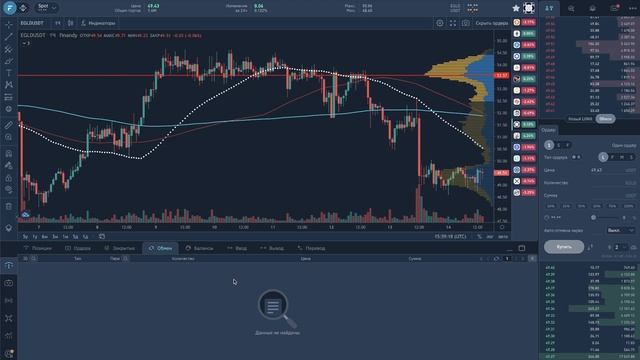Open the Finandy logo menu
Image resolution: width=640 pixels, height=360 pixels.
click(9, 7)
